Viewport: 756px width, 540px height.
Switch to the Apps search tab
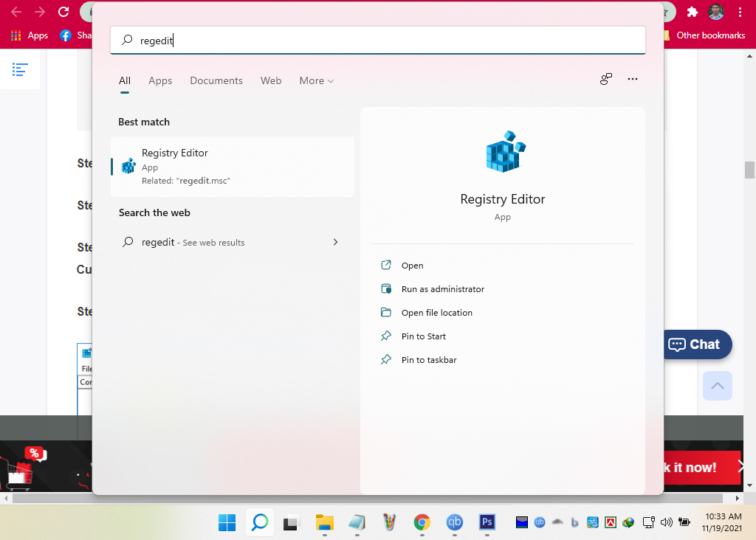(160, 80)
